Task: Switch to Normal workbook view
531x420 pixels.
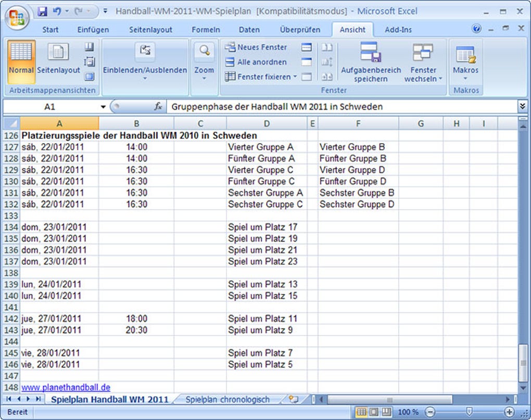Action: (x=21, y=62)
